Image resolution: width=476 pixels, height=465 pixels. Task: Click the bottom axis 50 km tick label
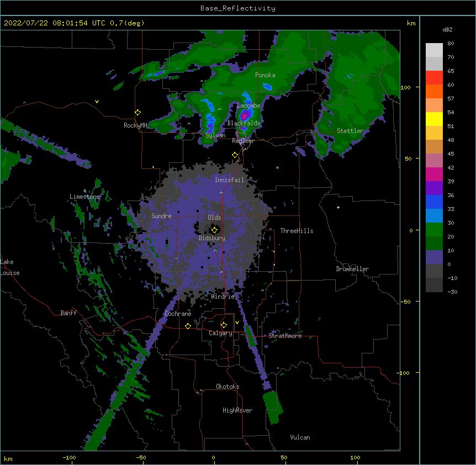[284, 457]
